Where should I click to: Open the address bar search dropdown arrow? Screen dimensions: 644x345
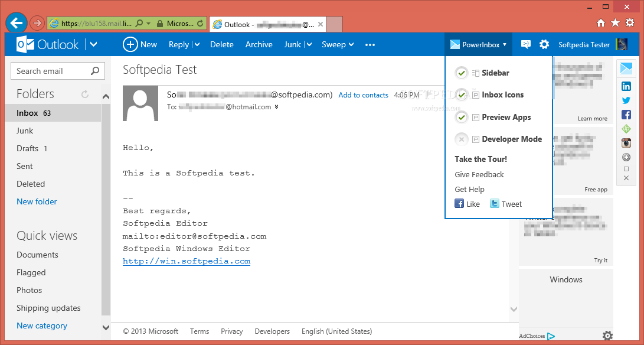[148, 24]
